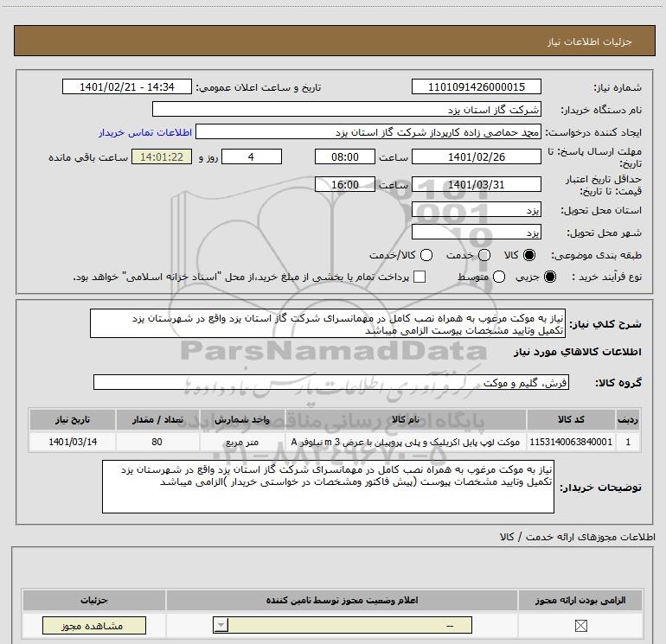Image resolution: width=666 pixels, height=644 pixels.
Task: Click row number 1 cell
Action: pos(628,442)
